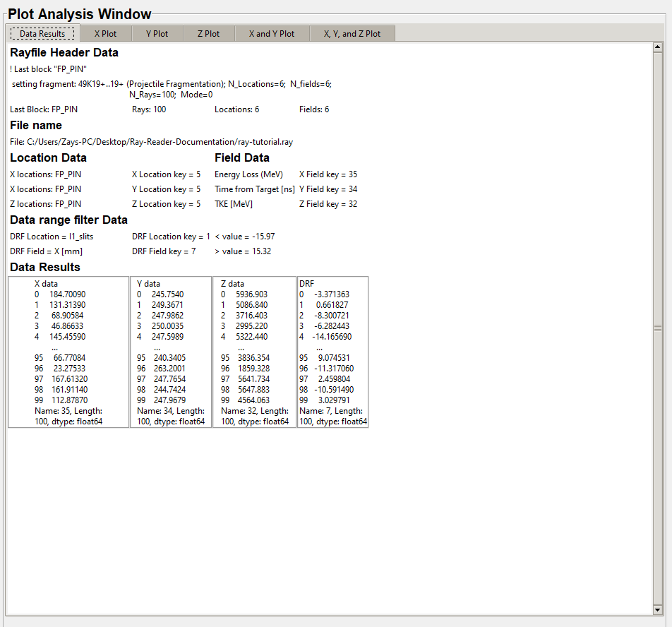Click the scrollbar down arrow
Viewport: 672px width, 627px height.
tap(658, 609)
